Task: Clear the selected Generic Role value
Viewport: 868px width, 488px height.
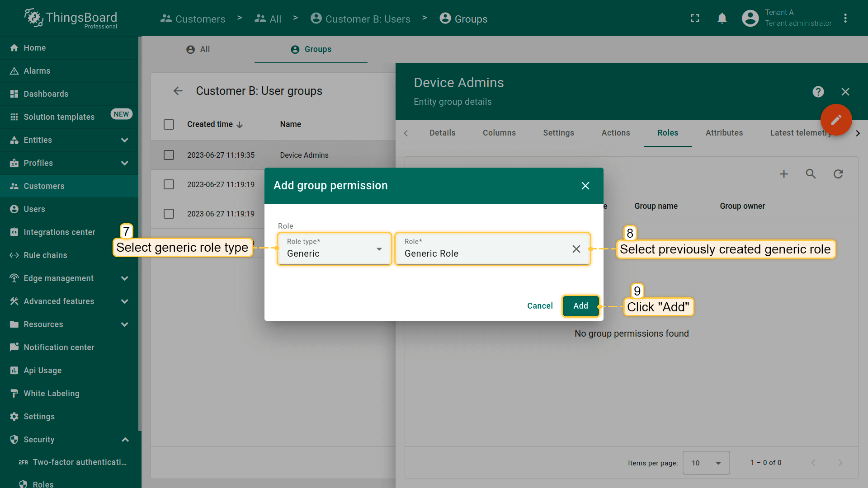Action: pos(576,249)
